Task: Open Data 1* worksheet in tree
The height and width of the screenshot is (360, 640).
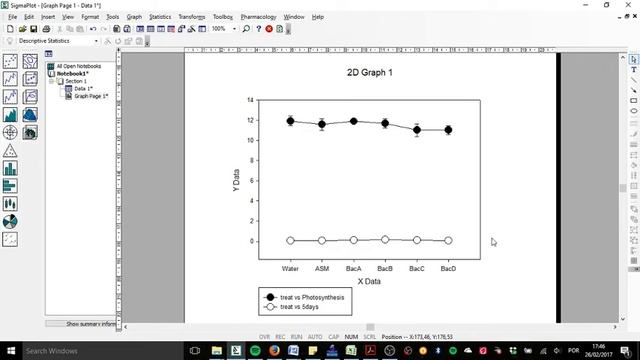Action: coord(83,89)
